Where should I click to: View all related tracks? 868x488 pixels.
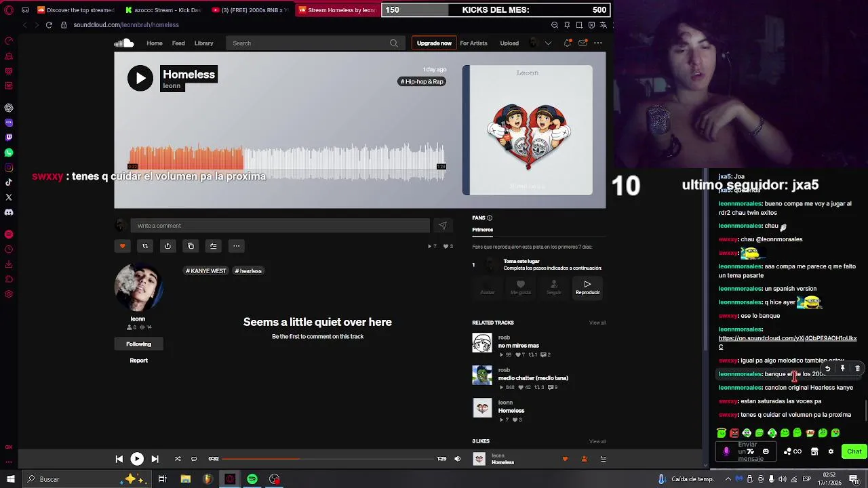(x=597, y=323)
